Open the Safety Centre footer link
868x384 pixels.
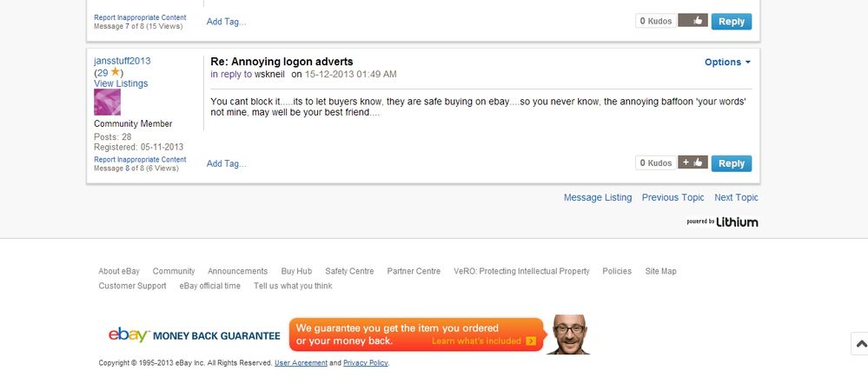(x=349, y=271)
